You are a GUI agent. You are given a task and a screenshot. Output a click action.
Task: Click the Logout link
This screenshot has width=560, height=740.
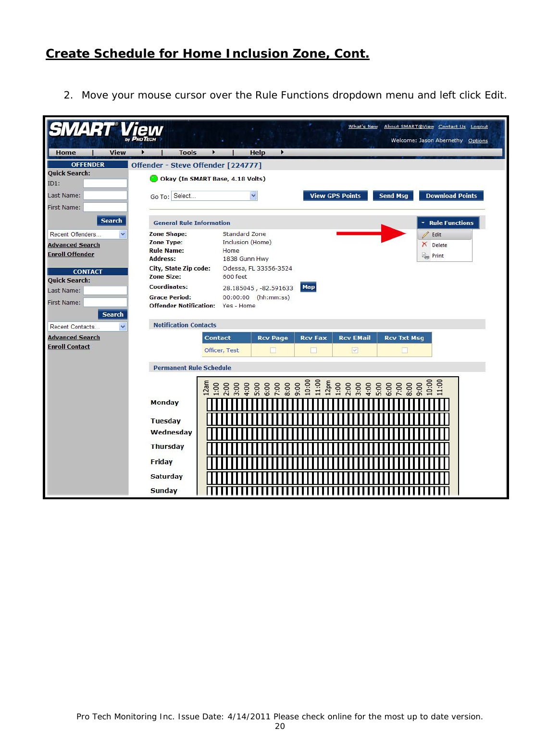(x=479, y=127)
